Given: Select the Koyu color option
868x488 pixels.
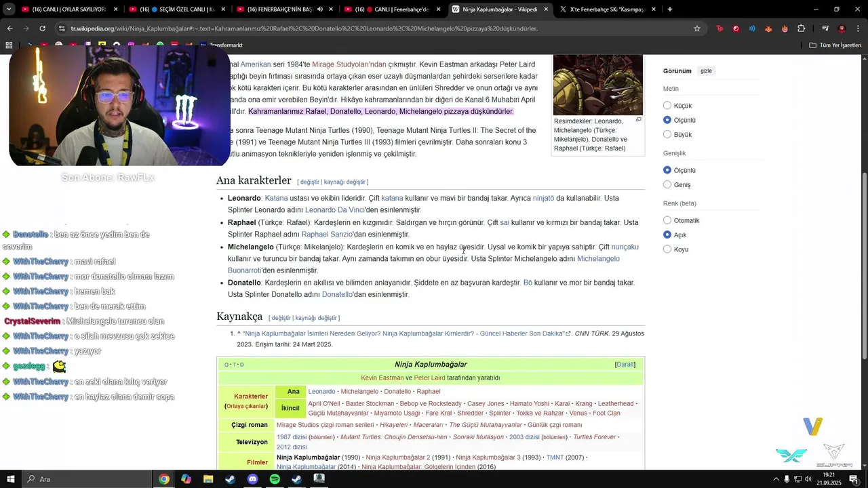Looking at the screenshot, I should [x=667, y=249].
